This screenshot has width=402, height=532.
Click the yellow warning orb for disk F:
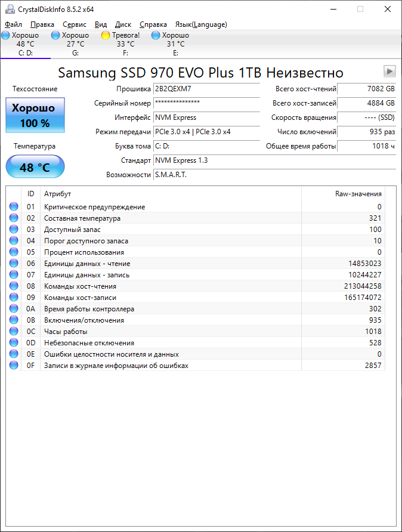(106, 35)
